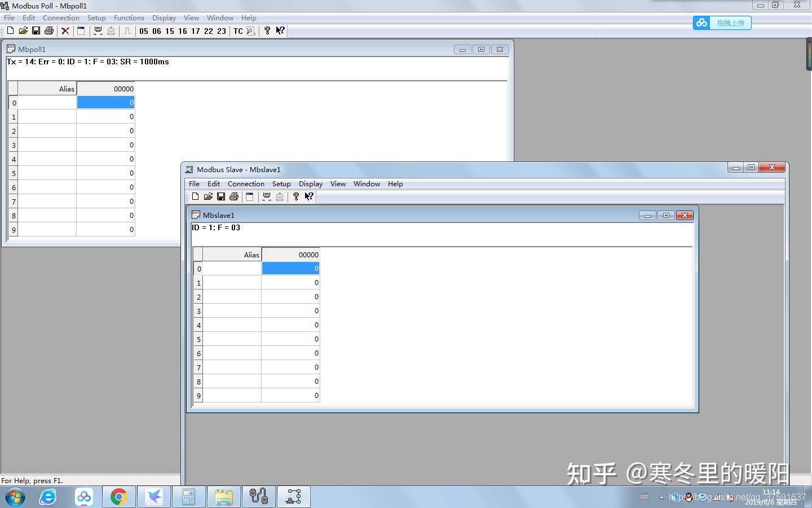Create a new document in Modbus Slave
The image size is (812, 508).
[196, 196]
